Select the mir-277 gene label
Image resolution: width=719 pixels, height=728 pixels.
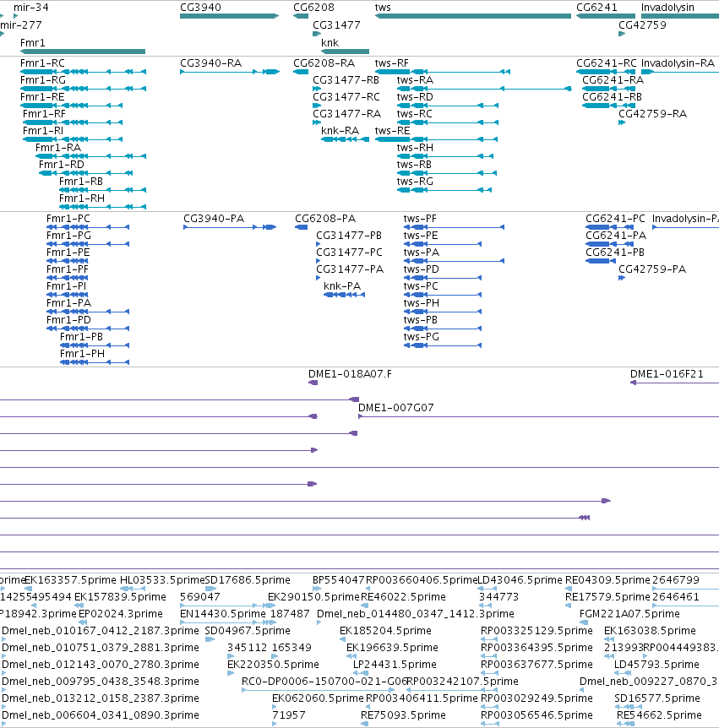point(21,25)
